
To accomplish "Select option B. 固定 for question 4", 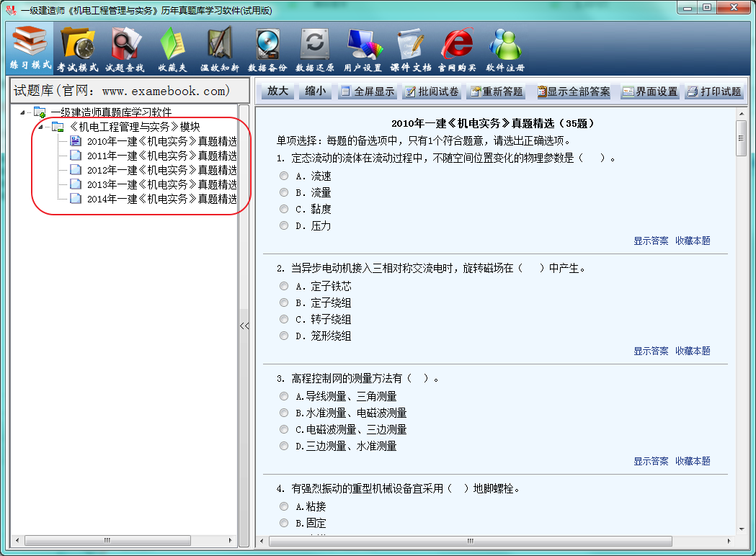I will click(x=284, y=523).
